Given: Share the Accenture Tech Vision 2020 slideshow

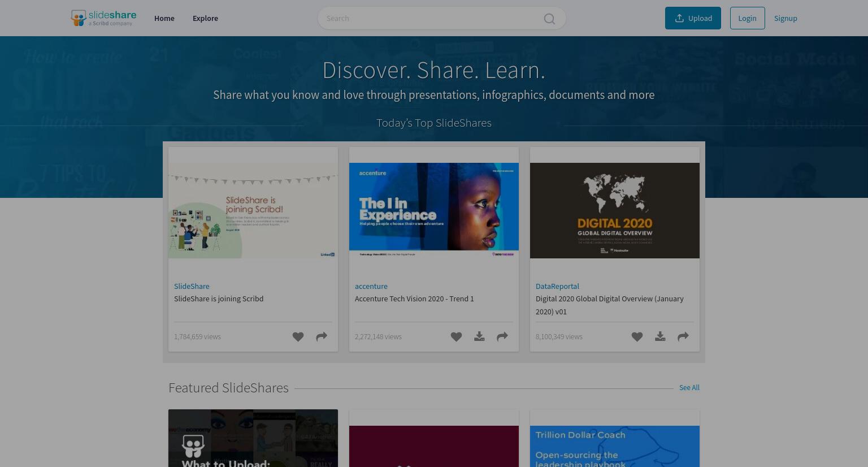Looking at the screenshot, I should (502, 337).
